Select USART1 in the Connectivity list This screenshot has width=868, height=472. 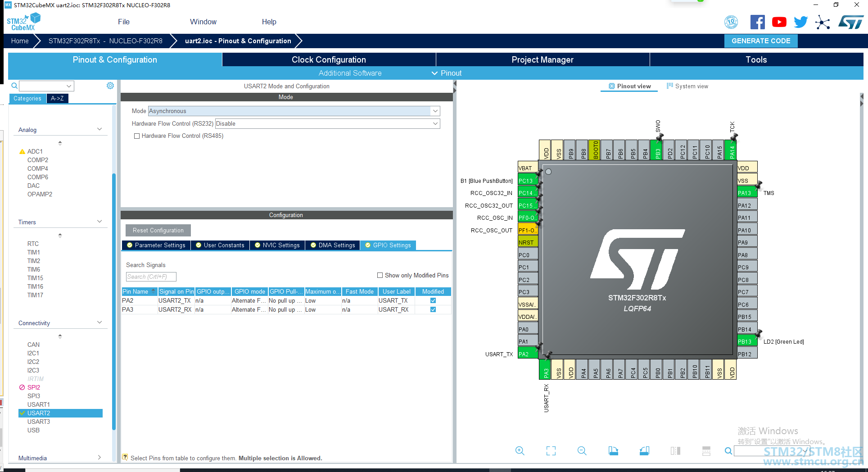tap(39, 404)
